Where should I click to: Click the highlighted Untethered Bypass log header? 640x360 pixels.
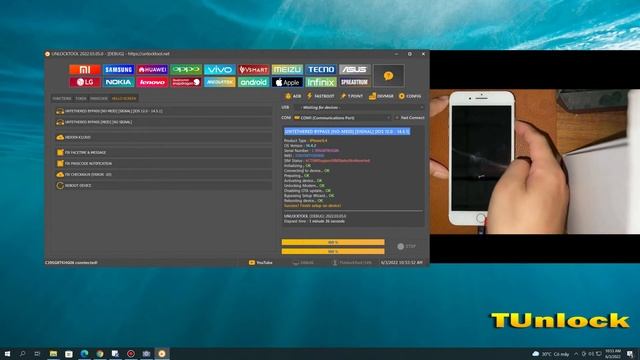click(347, 131)
